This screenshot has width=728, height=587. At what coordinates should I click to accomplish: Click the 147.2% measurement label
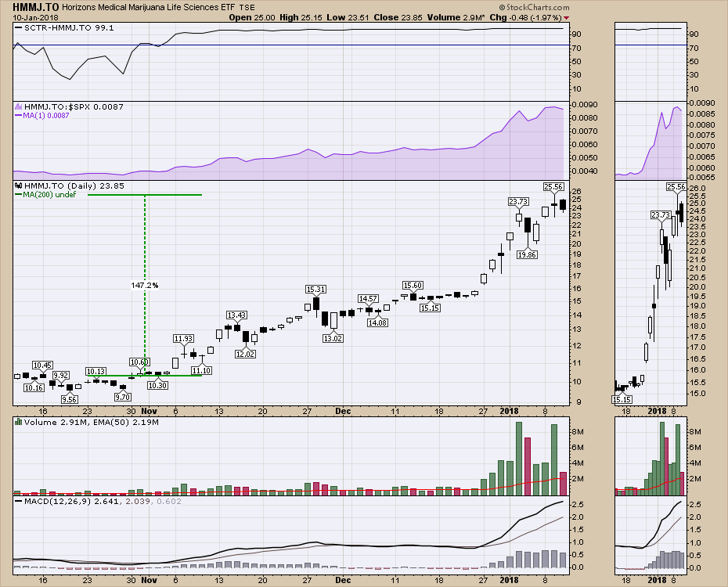(x=144, y=286)
